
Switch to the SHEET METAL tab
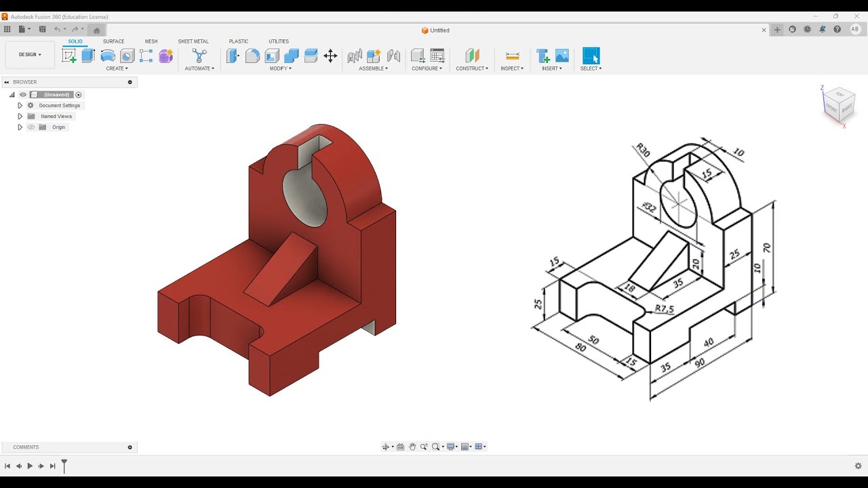(193, 41)
